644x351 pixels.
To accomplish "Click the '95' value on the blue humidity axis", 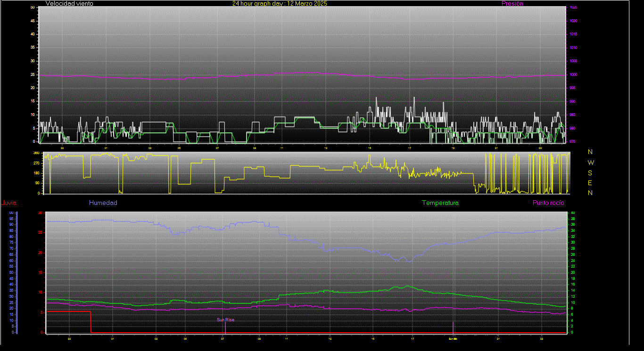I will pyautogui.click(x=11, y=219).
